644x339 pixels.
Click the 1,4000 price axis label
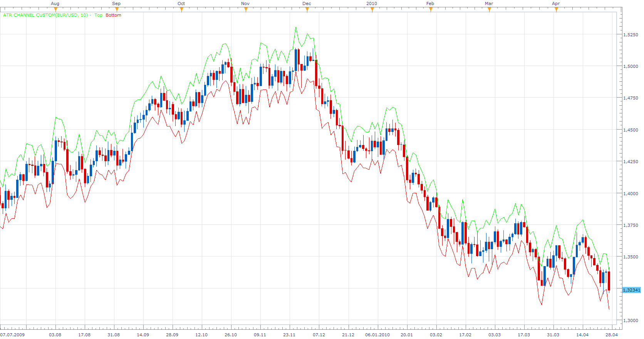pyautogui.click(x=631, y=194)
